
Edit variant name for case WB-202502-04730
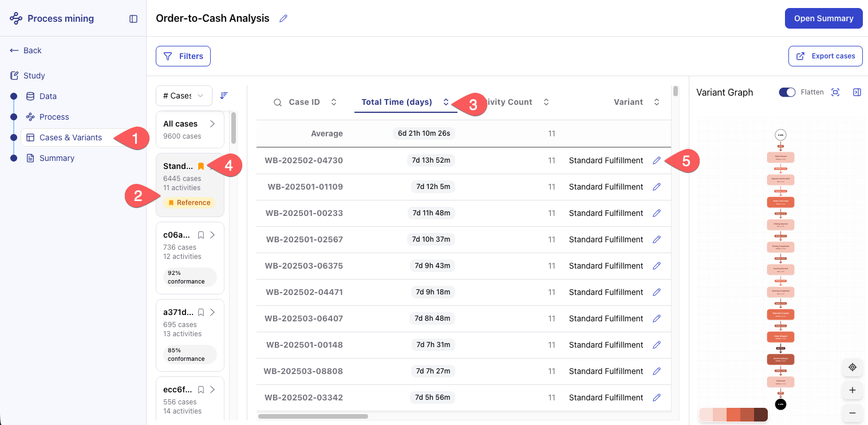click(x=657, y=160)
